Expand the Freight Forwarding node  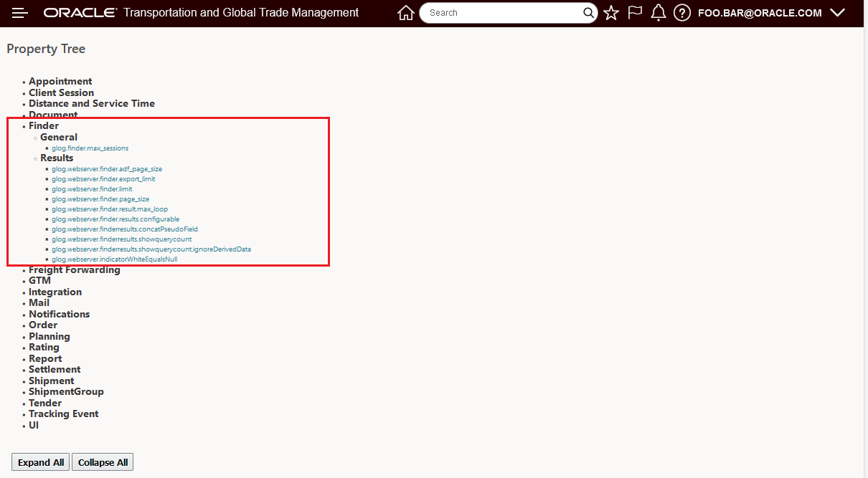pyautogui.click(x=75, y=270)
